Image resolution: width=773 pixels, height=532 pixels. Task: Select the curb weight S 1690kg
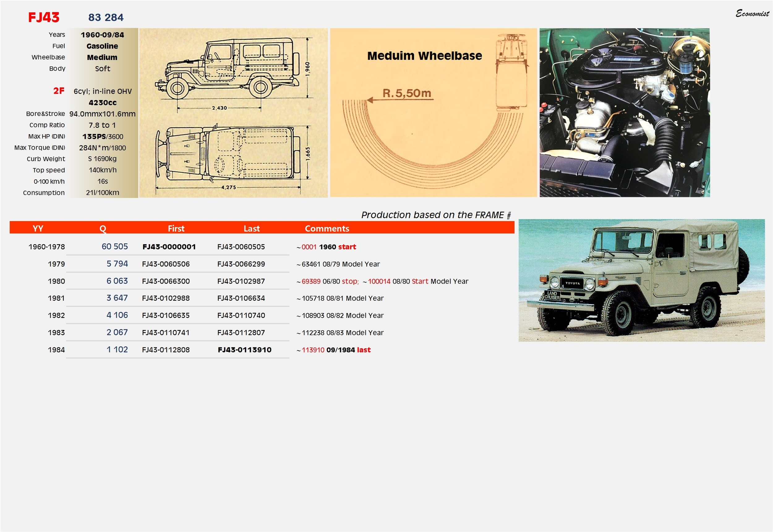pyautogui.click(x=102, y=159)
